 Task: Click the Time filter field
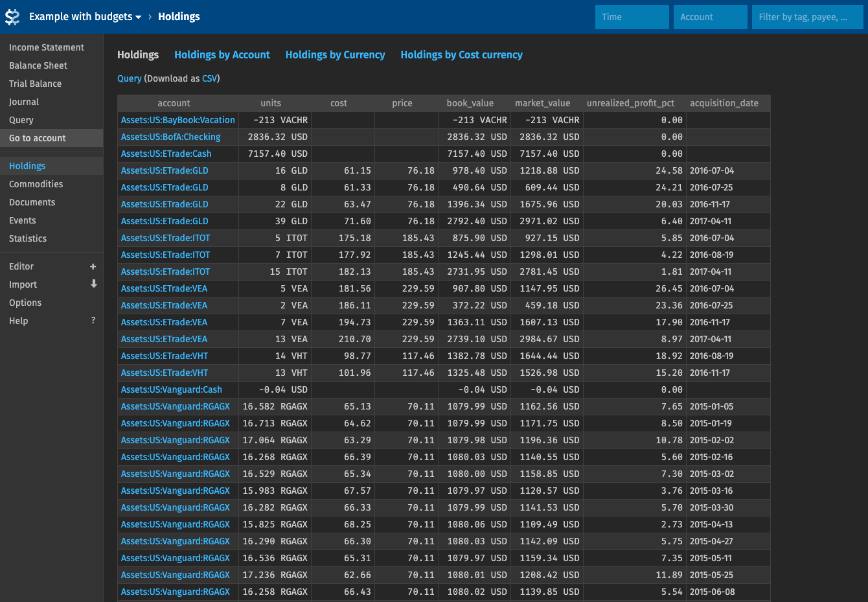632,17
